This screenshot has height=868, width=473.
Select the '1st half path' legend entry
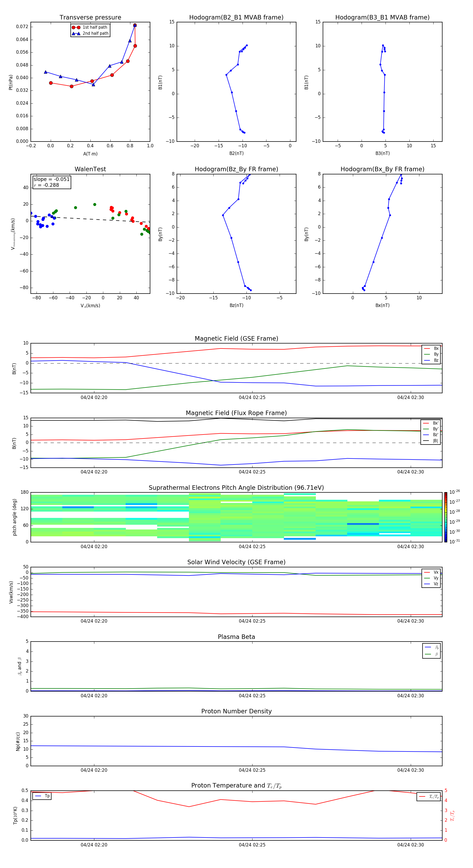pyautogui.click(x=90, y=27)
